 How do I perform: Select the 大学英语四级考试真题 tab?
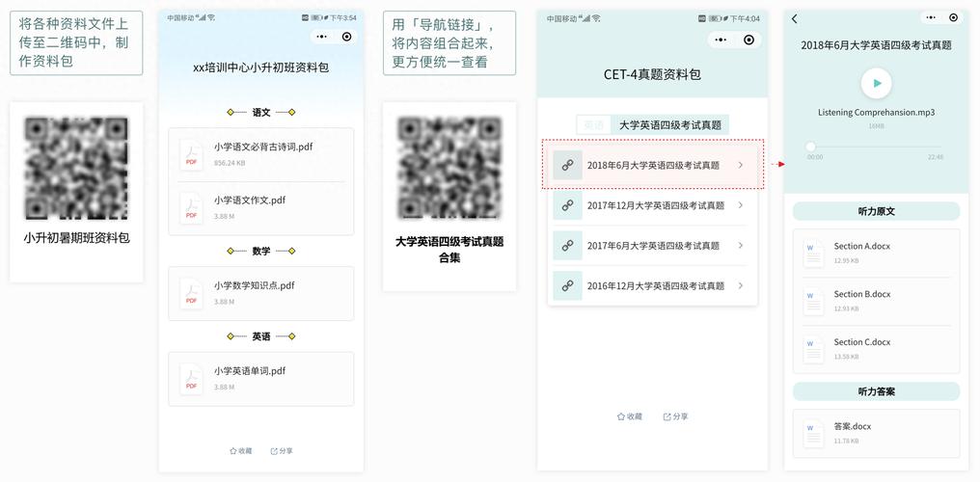coord(670,125)
